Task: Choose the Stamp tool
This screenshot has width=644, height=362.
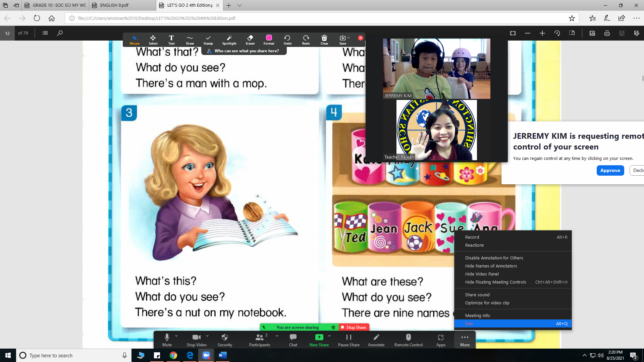Action: [208, 40]
